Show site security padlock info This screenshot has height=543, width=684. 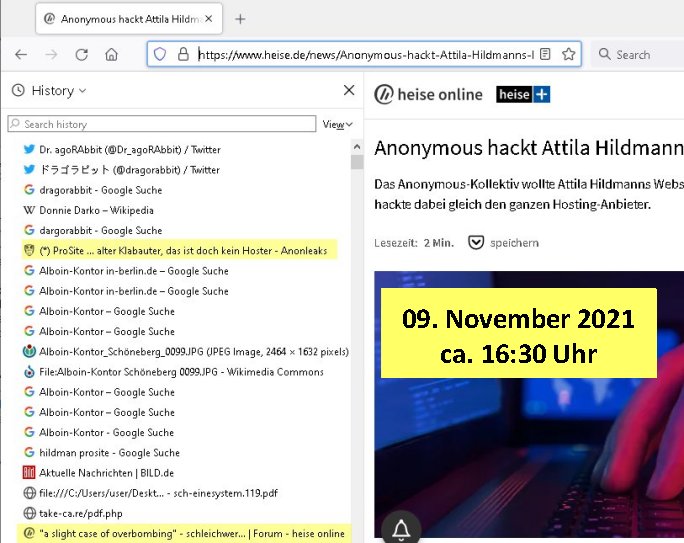(183, 54)
